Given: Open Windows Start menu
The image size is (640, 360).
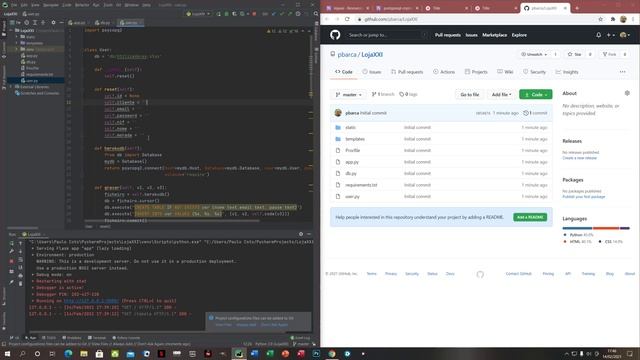Looking at the screenshot, I should pos(7,354).
